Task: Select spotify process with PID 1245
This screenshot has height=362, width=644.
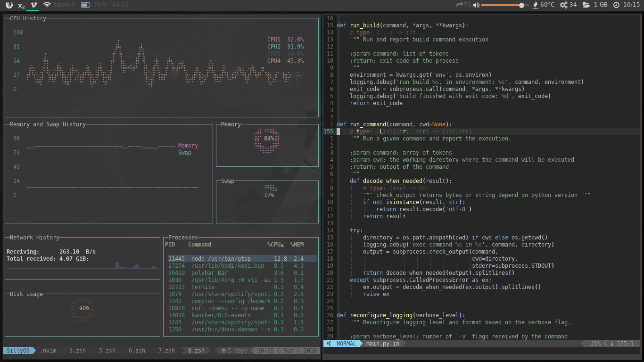Action: point(242,322)
